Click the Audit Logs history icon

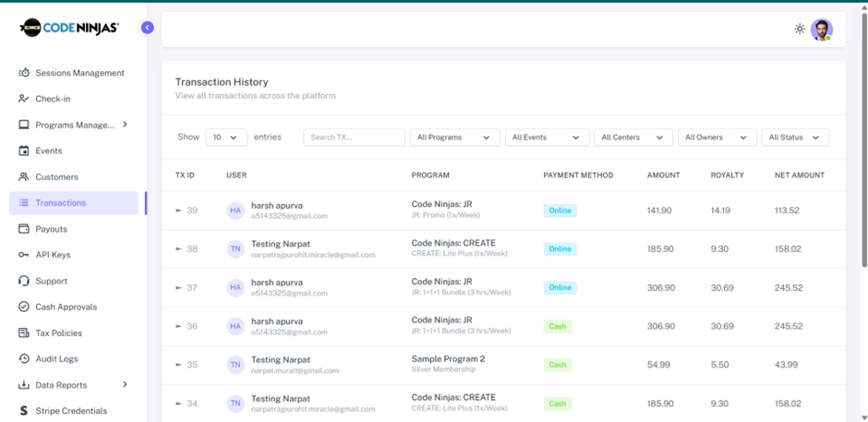click(x=24, y=359)
